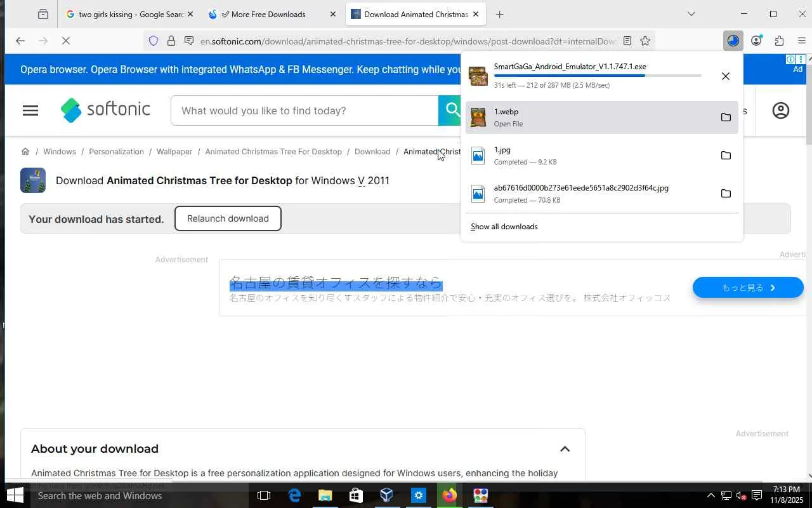The image size is (812, 508).
Task: Open the Windows breadcrumb link
Action: (x=60, y=151)
